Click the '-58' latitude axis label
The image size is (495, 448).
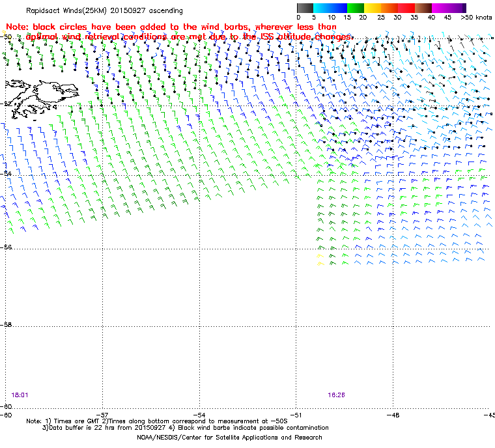pos(6,324)
